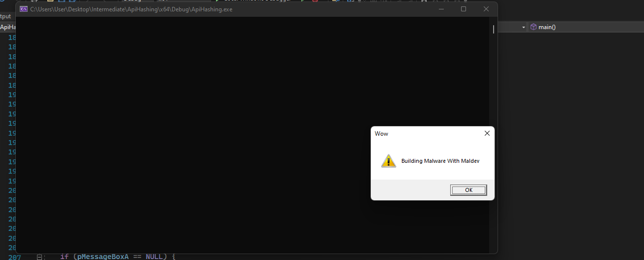Click the yellow warning icon in dialog
This screenshot has width=644, height=260.
pos(389,161)
